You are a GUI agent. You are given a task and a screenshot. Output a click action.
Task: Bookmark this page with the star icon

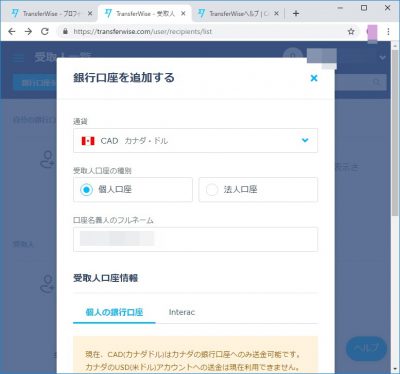(351, 32)
